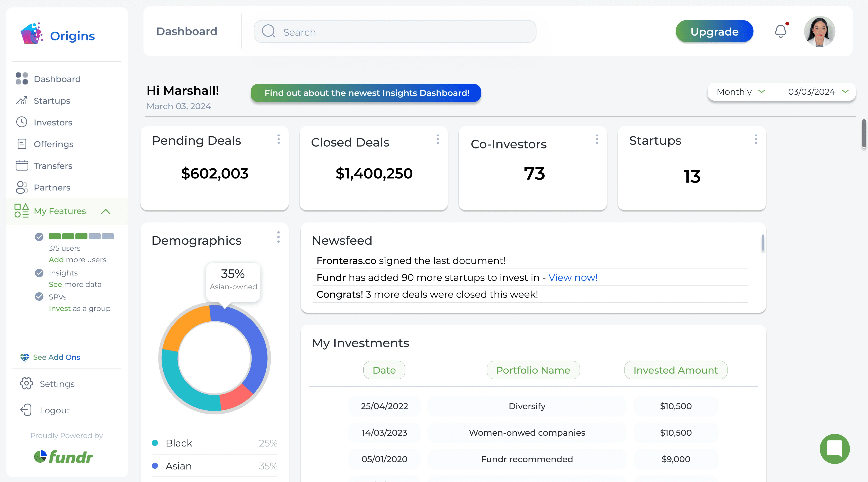The image size is (868, 482).
Task: Open the Dashboard section from the sidebar
Action: [x=57, y=79]
